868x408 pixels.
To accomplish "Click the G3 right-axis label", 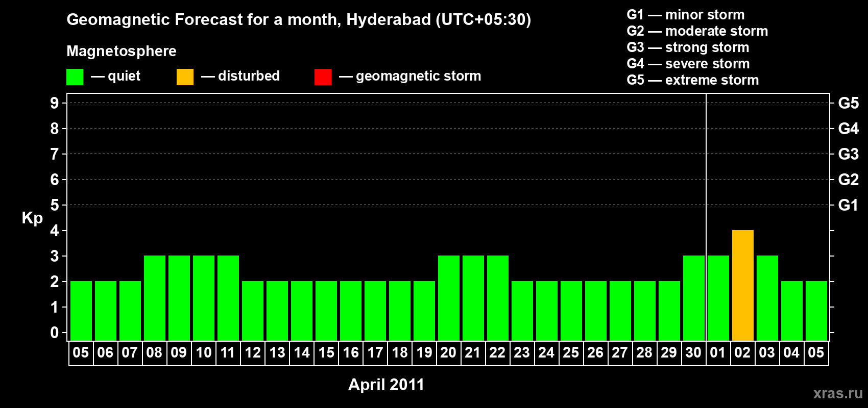I will click(849, 154).
